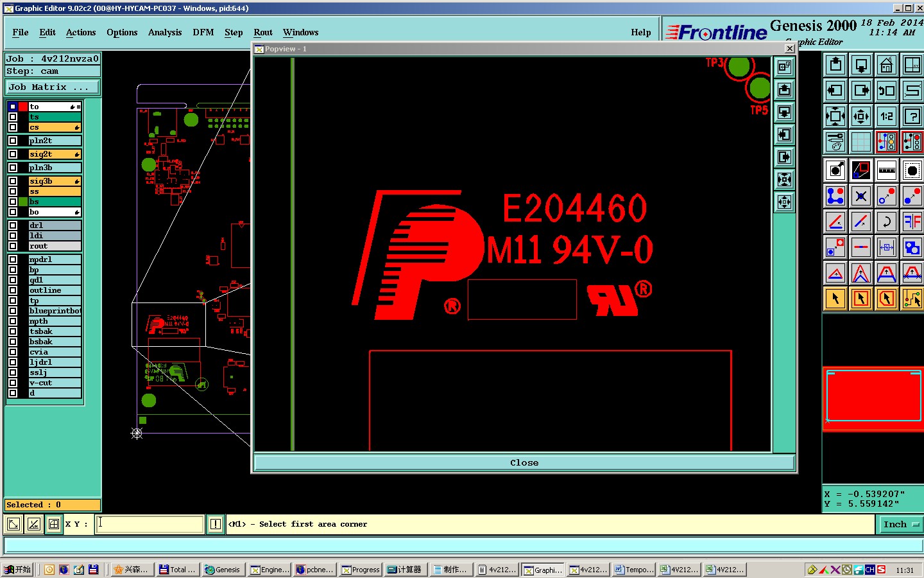The image size is (924, 578).
Task: Click the pan left icon in main toolbar
Action: (835, 91)
